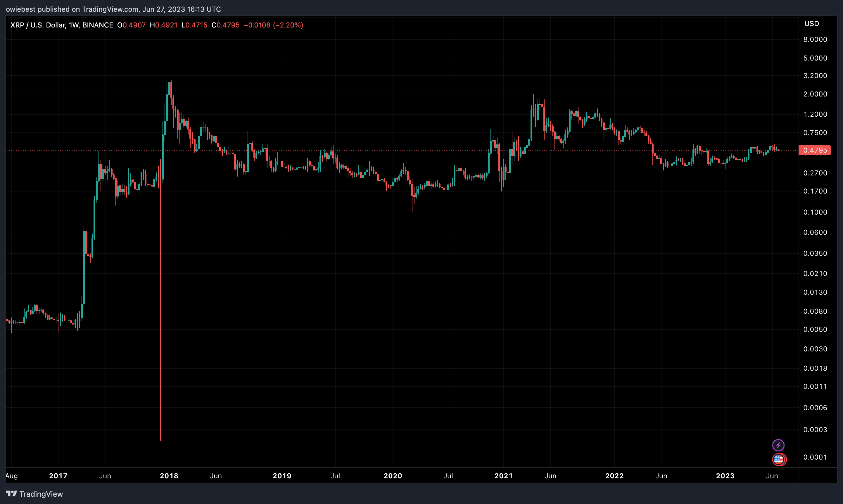The image size is (843, 504).
Task: Click the 3.2000 price axis label
Action: pos(815,76)
